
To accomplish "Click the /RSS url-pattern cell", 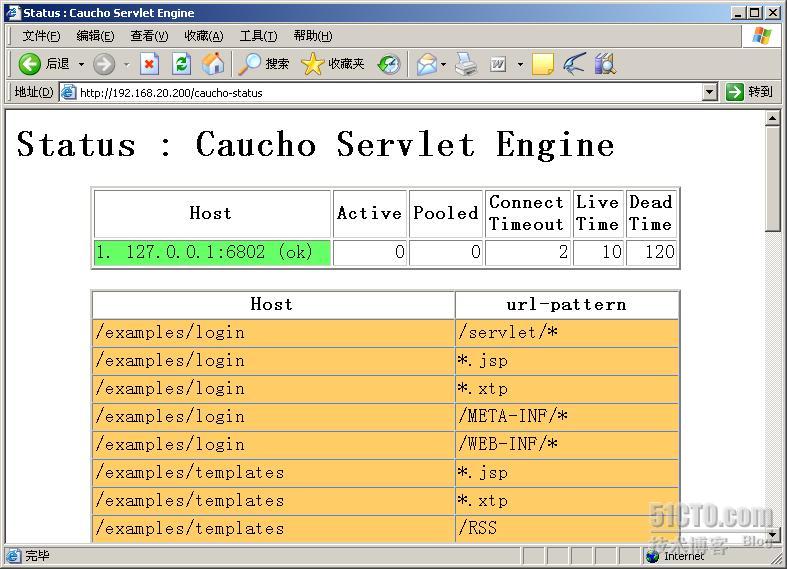I will pyautogui.click(x=567, y=528).
